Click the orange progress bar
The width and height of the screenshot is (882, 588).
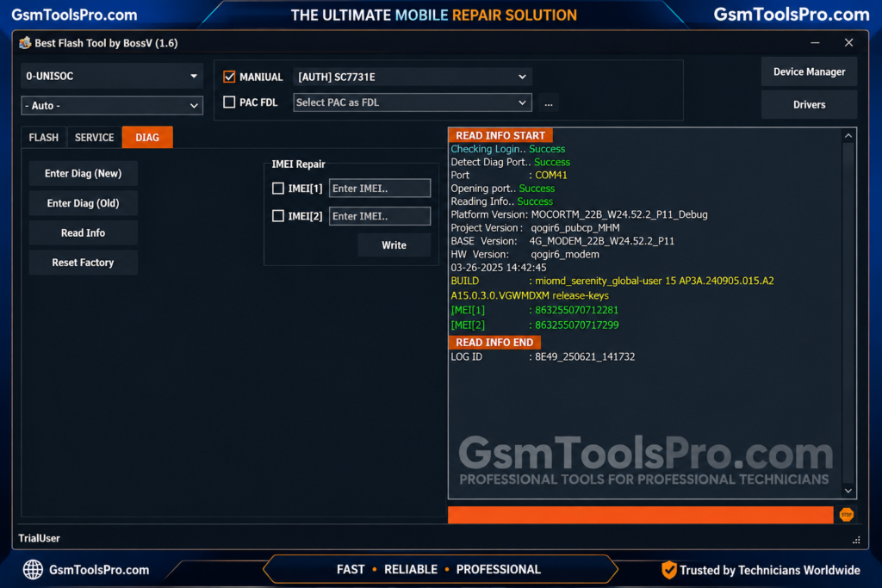click(640, 514)
